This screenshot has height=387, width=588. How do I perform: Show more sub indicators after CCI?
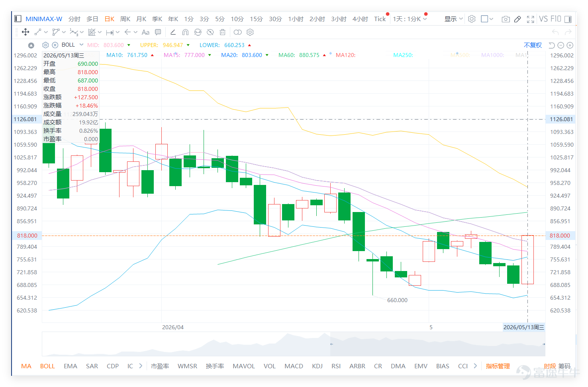[x=475, y=366]
